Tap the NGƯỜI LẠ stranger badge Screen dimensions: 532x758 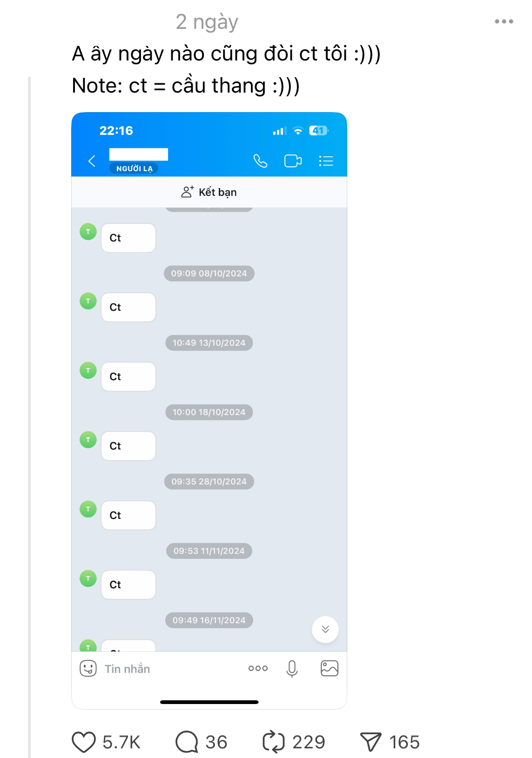pyautogui.click(x=134, y=168)
